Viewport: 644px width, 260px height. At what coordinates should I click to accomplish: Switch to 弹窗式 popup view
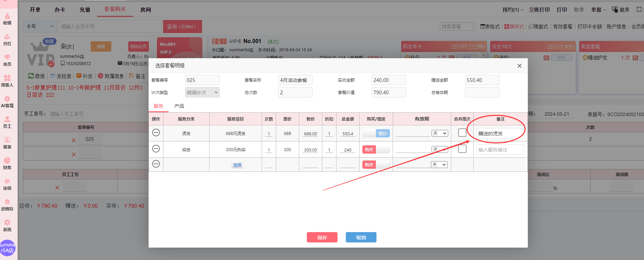[x=539, y=27]
